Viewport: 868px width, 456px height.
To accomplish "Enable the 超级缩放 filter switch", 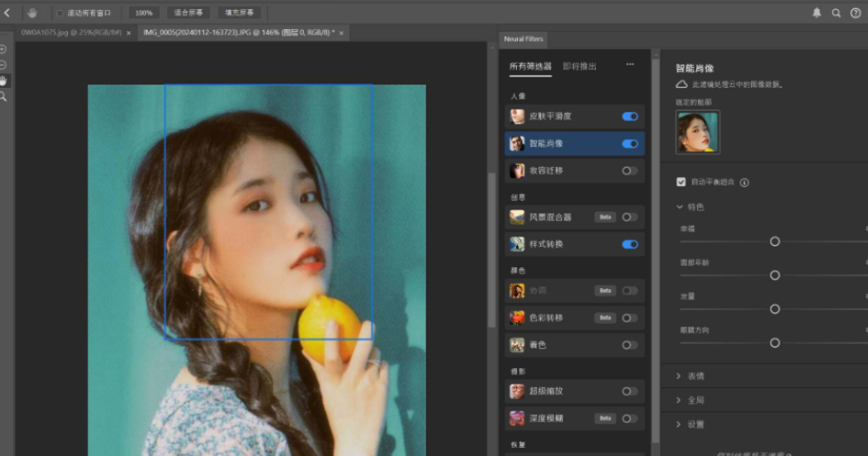I will point(629,391).
